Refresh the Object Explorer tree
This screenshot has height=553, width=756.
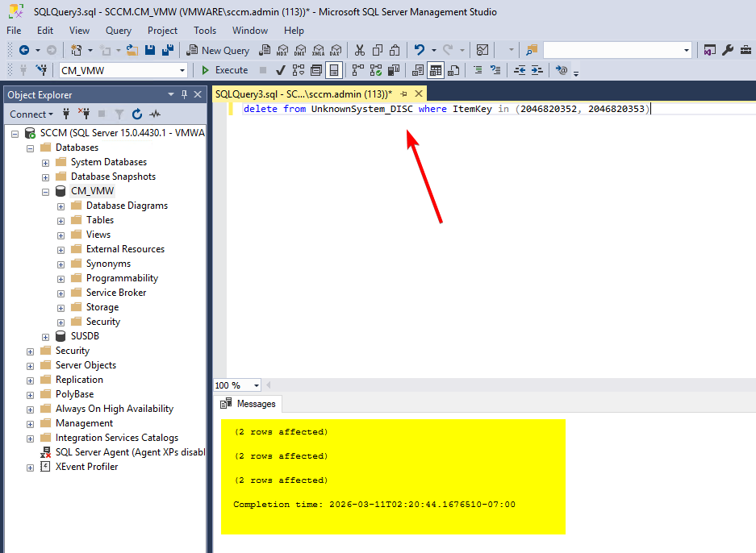point(136,114)
